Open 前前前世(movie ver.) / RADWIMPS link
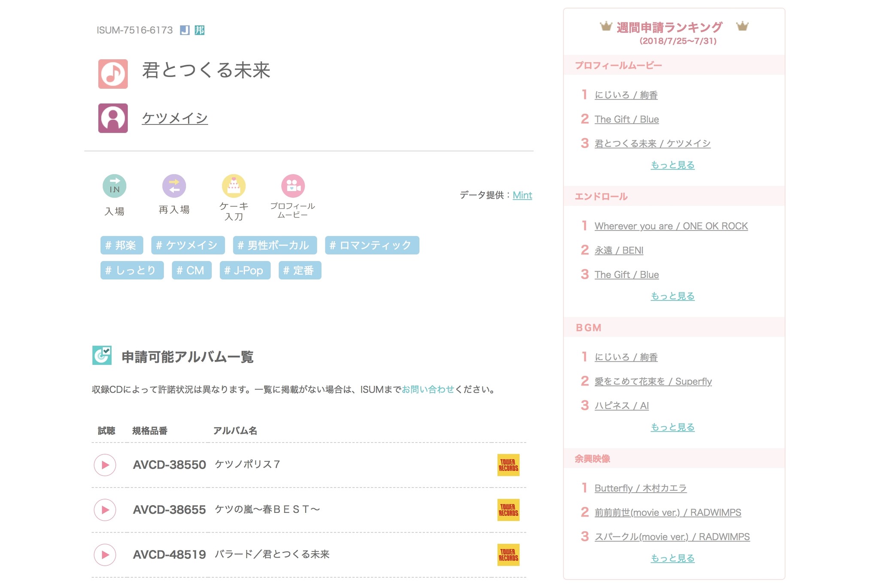Screen dimensions: 879x588 click(x=667, y=512)
